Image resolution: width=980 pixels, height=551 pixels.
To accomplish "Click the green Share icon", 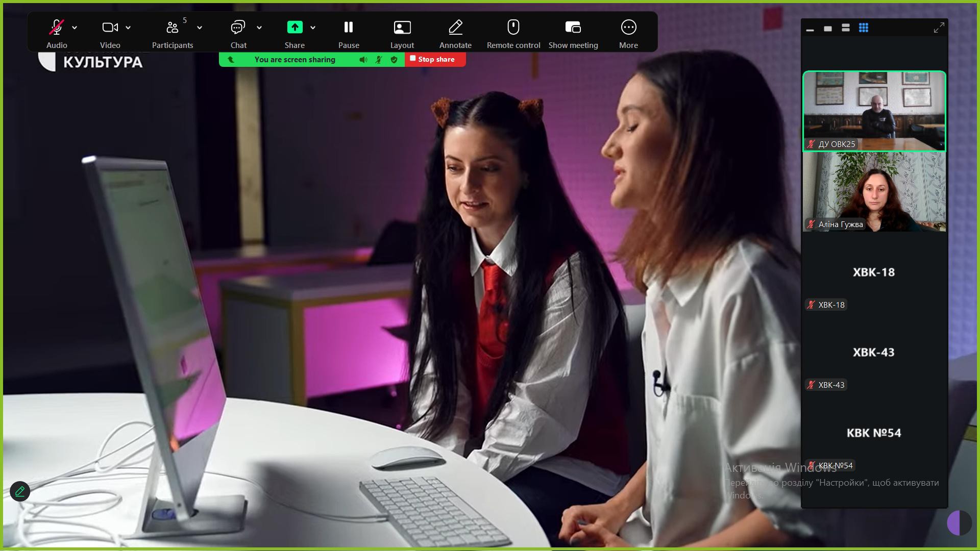I will (x=295, y=28).
